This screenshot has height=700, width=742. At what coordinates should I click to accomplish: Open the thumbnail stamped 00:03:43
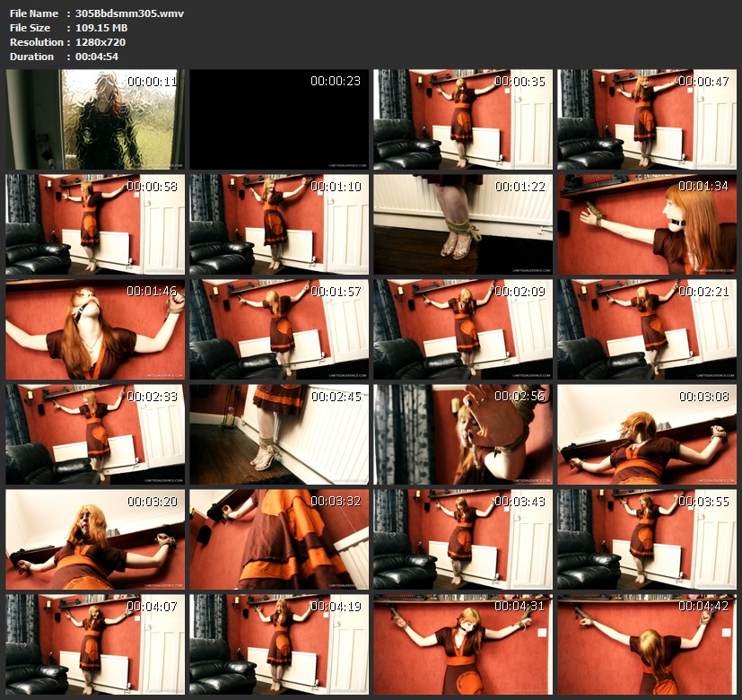pos(463,539)
